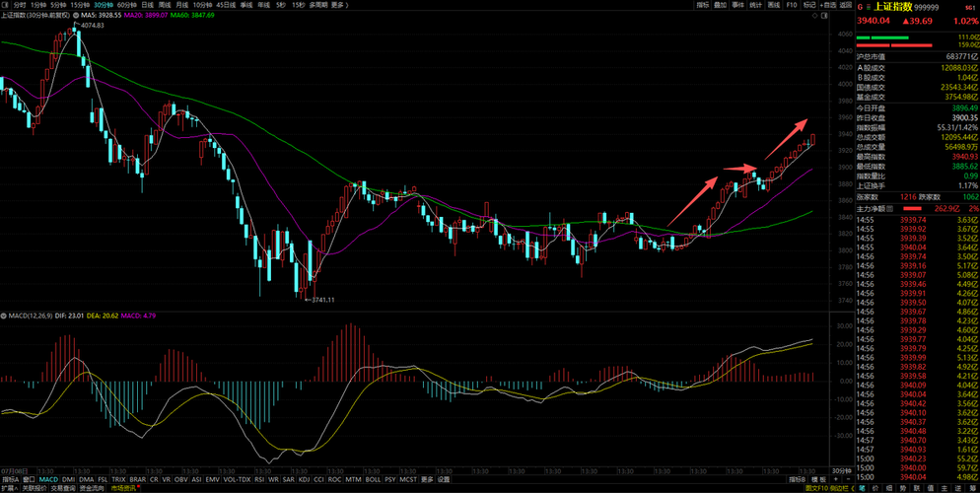The height and width of the screenshot is (493, 980).
Task: Open the 事件 events button
Action: click(738, 4)
